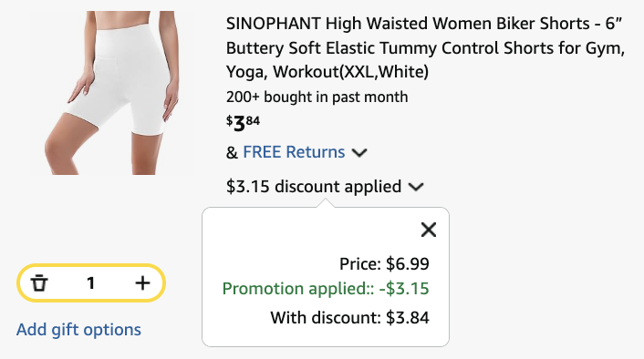Viewport: 644px width, 359px height.
Task: Click the "$3.15 discount applied" text
Action: 314,187
